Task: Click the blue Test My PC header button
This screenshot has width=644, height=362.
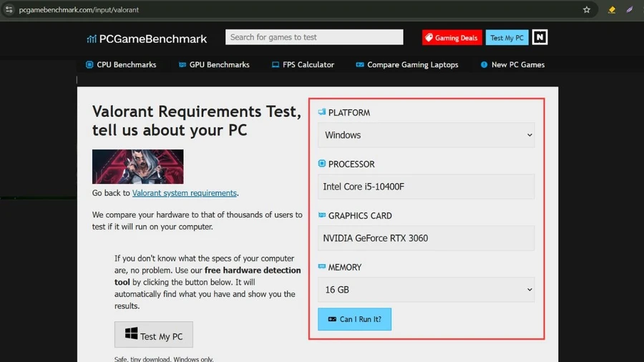Action: pos(507,37)
